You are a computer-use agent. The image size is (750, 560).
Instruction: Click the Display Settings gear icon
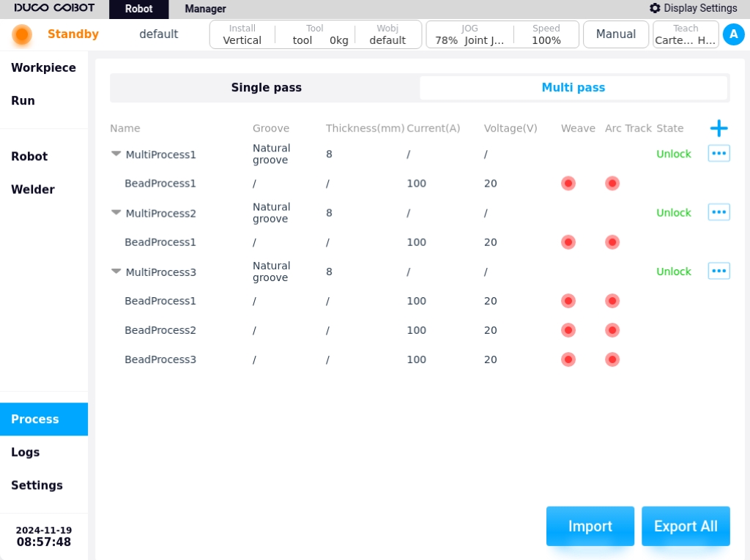655,8
